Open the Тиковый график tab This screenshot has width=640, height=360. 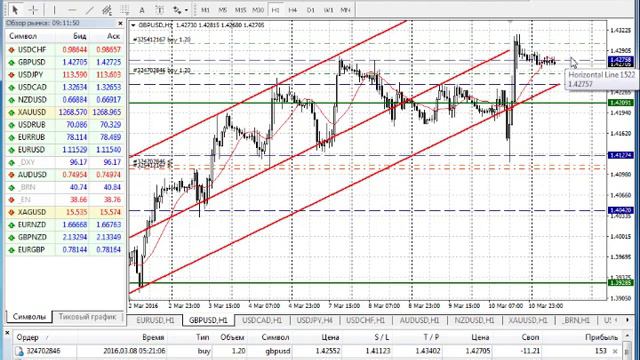(87, 317)
